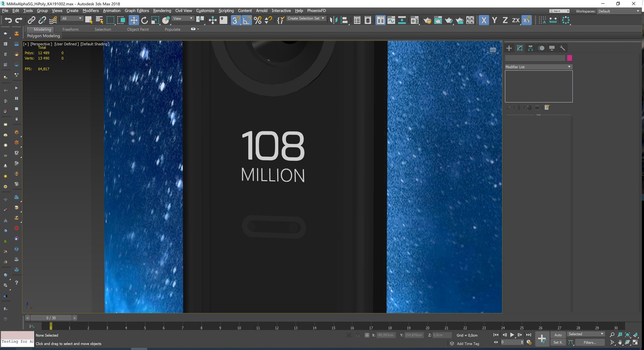
Task: Open the Graph Editors menu
Action: pos(137,11)
